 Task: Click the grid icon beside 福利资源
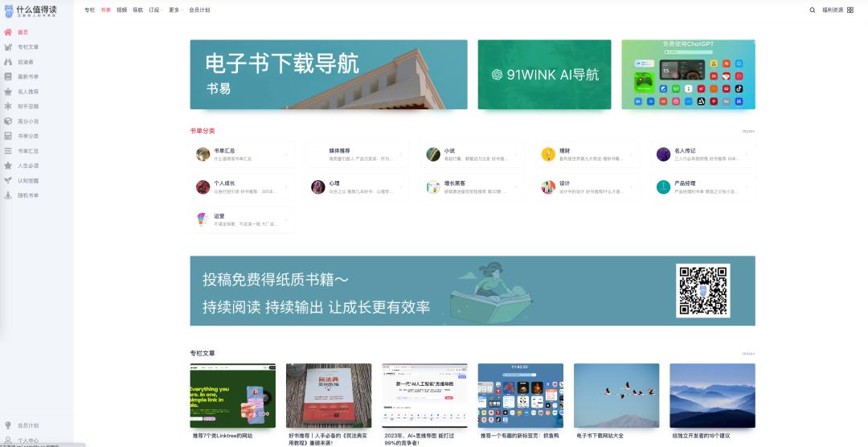[850, 10]
